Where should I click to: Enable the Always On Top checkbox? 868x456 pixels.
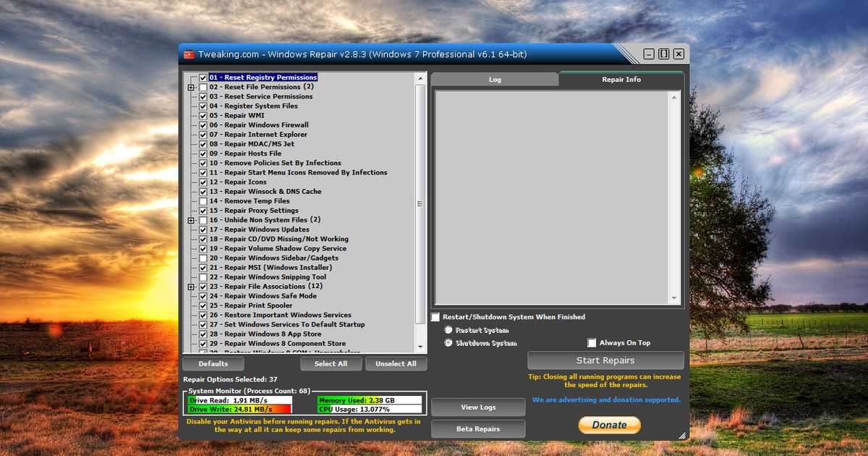tap(592, 343)
